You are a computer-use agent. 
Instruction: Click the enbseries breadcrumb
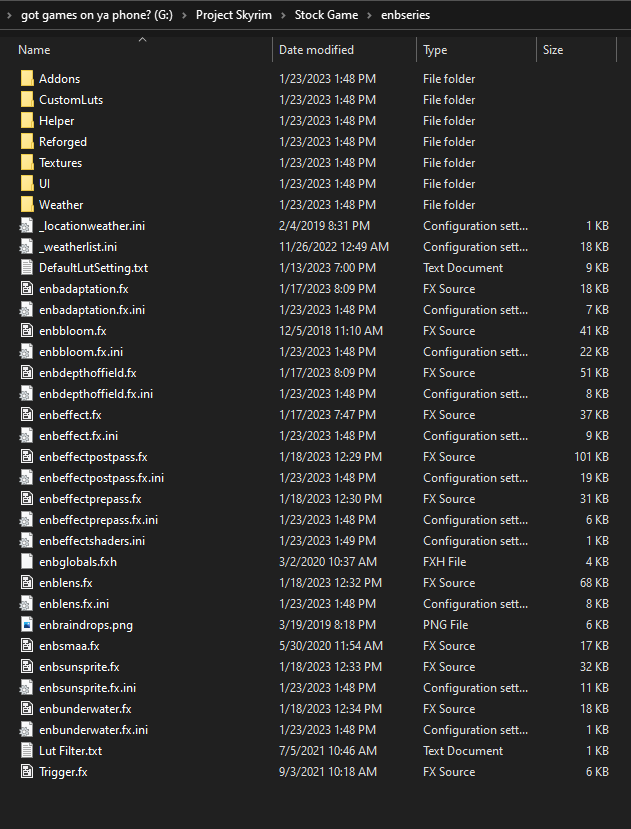(x=406, y=15)
